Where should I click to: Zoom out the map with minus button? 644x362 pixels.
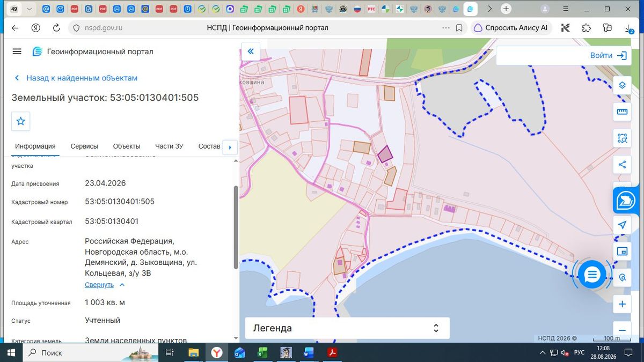(623, 330)
